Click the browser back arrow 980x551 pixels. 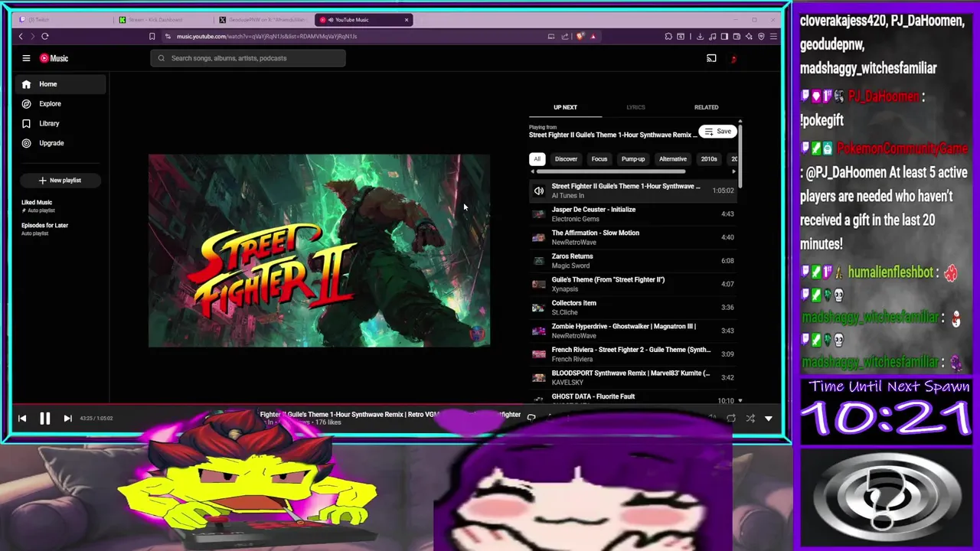point(21,36)
